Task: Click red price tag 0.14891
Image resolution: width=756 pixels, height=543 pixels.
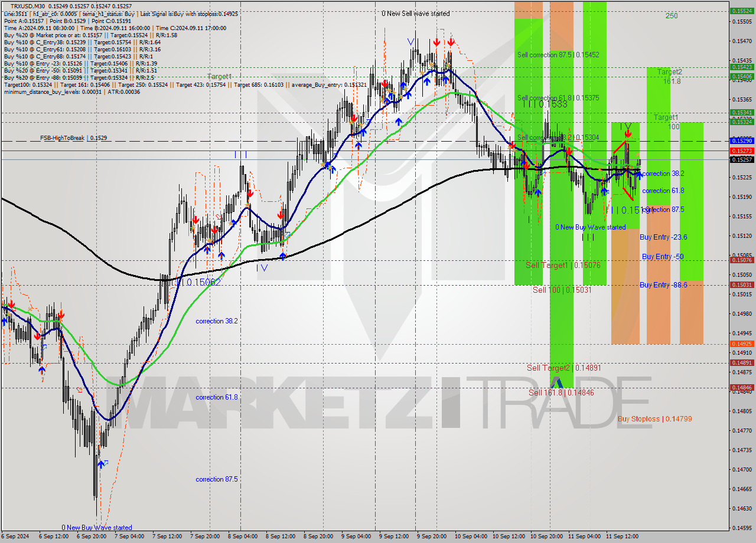Action: click(x=742, y=362)
